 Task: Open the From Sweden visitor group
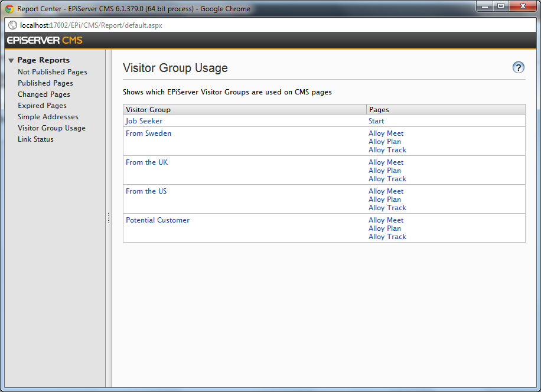click(x=148, y=133)
